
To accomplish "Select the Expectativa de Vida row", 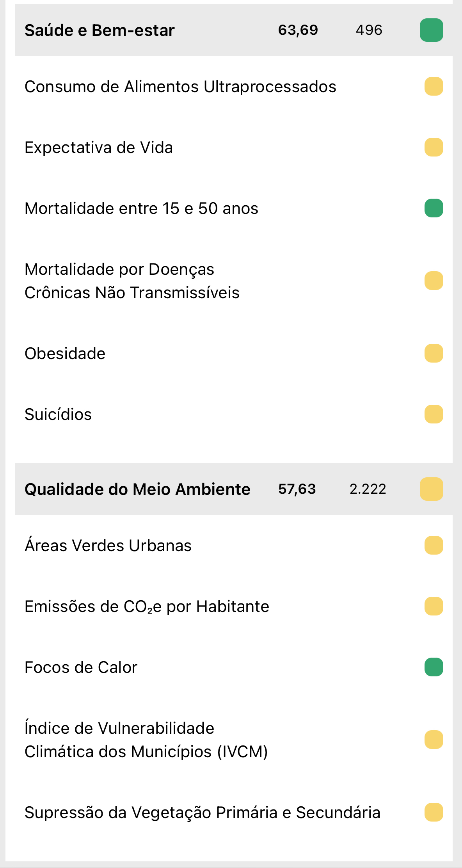I will coord(99,148).
